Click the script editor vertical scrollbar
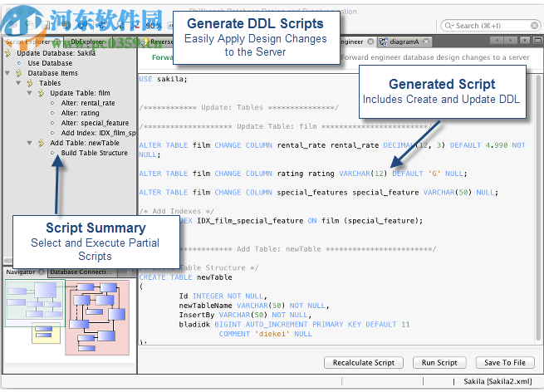The image size is (544, 392). tap(537, 208)
